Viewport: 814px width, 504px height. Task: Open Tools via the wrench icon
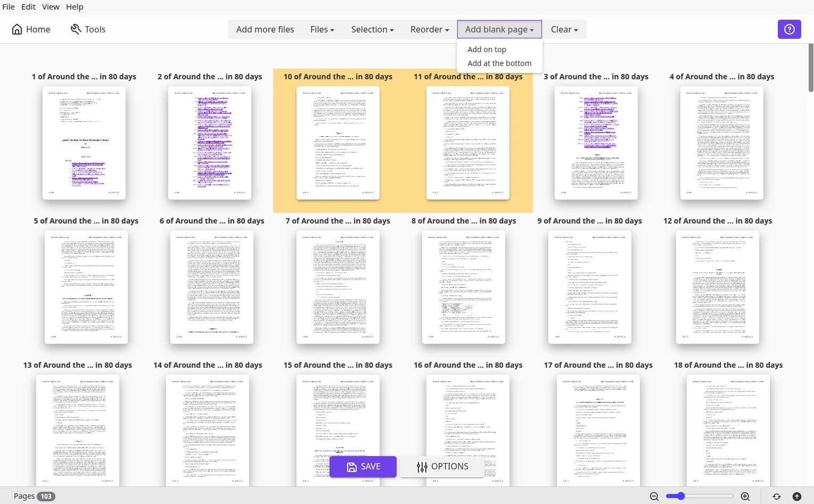pos(76,29)
